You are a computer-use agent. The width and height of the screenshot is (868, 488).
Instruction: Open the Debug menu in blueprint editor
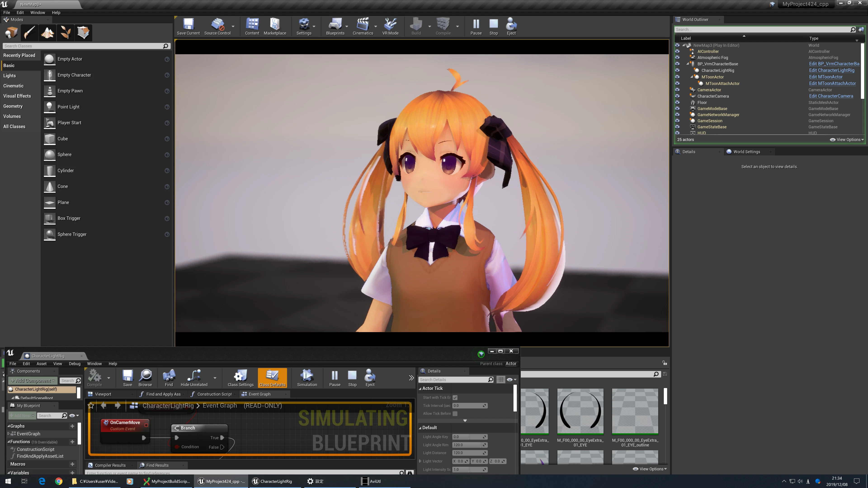click(x=74, y=364)
